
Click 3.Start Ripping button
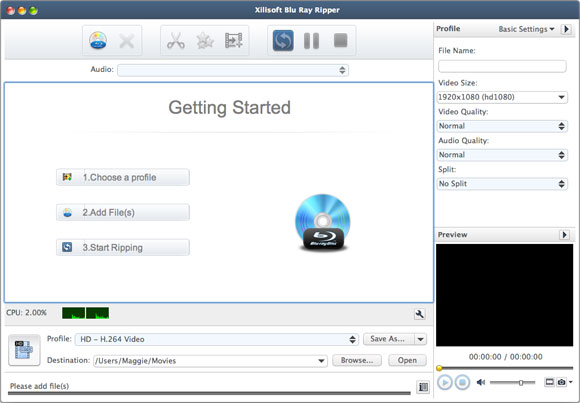point(123,247)
